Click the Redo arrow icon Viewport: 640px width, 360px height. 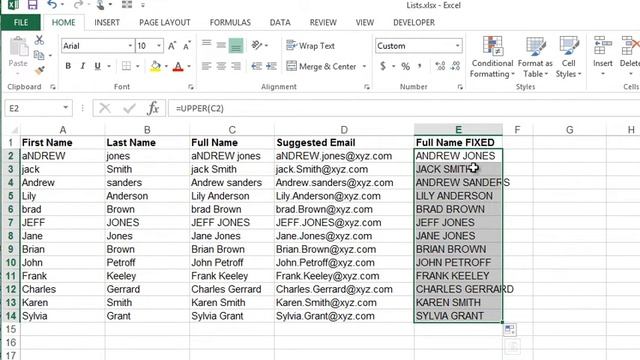pos(78,5)
